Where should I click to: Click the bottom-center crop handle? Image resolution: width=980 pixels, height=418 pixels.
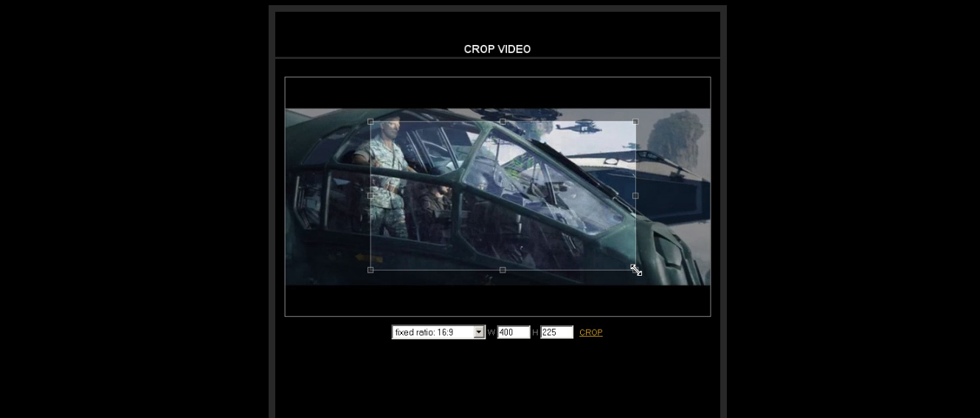(x=503, y=270)
